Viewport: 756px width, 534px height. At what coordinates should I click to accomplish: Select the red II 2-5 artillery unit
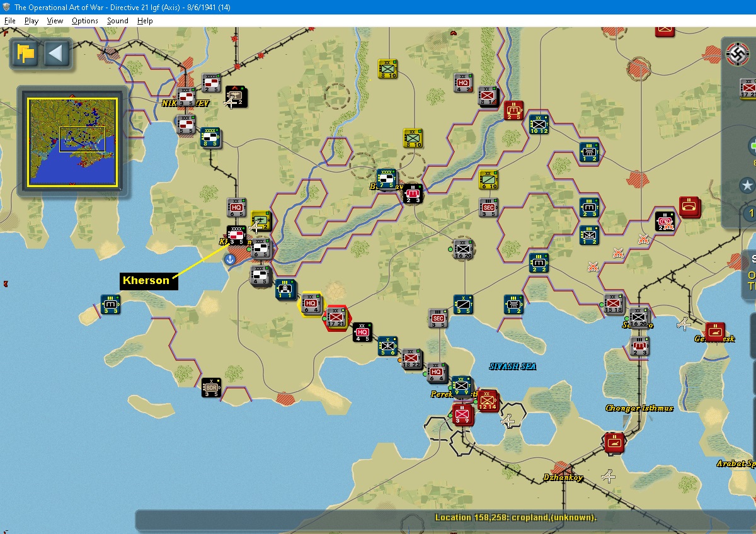point(514,111)
